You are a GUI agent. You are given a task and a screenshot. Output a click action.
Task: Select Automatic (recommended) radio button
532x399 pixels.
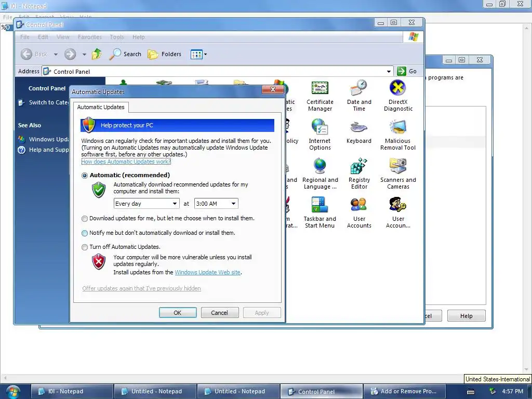point(85,176)
